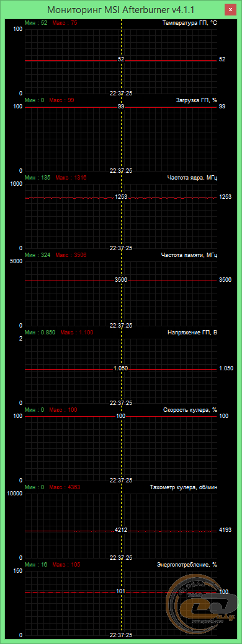Select the 'Скорость кулера, %' graph label
The height and width of the screenshot is (644, 242).
coord(190,410)
